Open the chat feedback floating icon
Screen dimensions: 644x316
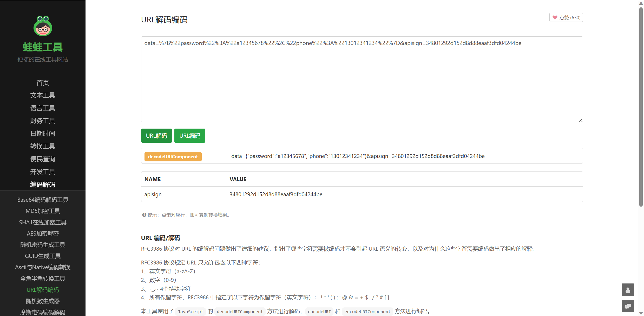point(628,306)
